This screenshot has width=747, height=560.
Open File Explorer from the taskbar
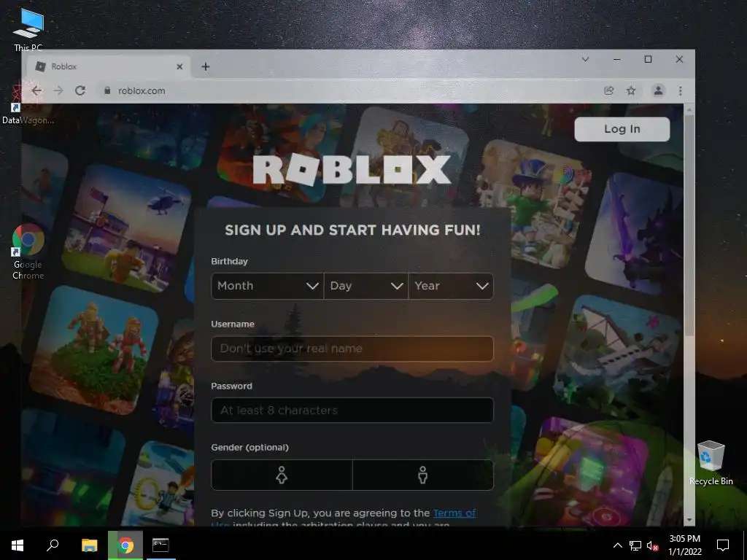tap(90, 545)
